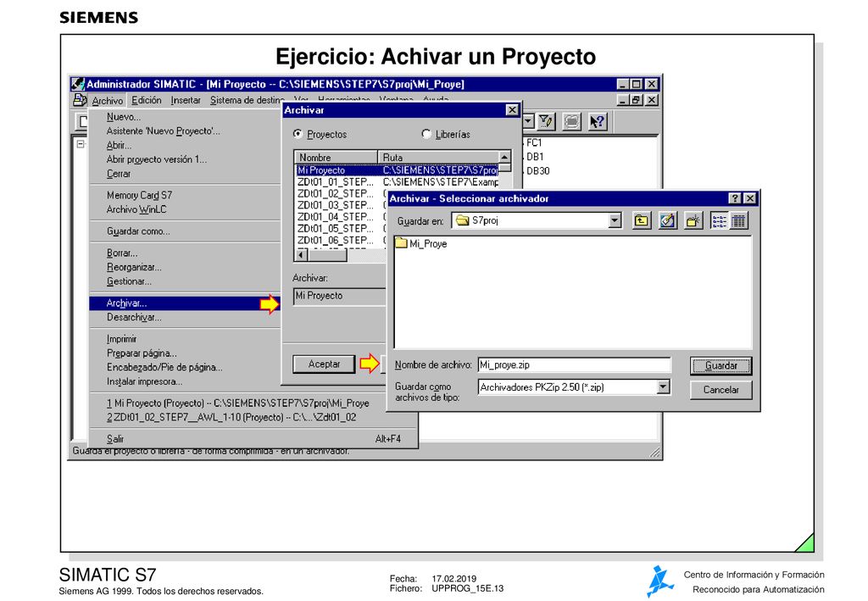Click the SIMATIC Manager title bar app icon
The width and height of the screenshot is (868, 601).
tap(78, 84)
